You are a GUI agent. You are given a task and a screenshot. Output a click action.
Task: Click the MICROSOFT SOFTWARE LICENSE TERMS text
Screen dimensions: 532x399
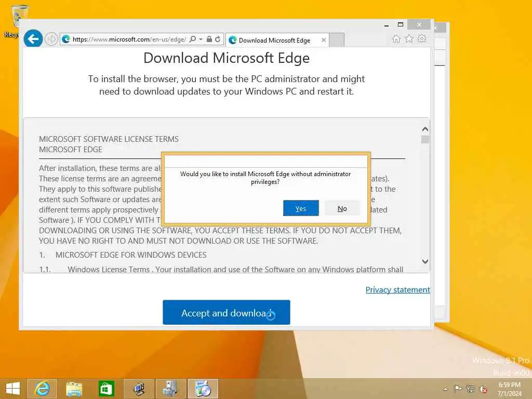tap(109, 139)
